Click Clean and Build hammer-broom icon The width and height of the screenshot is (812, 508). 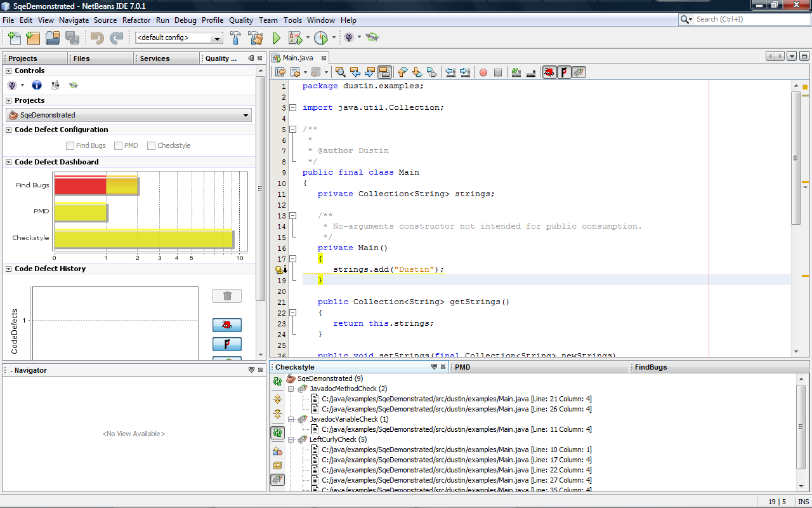point(255,37)
